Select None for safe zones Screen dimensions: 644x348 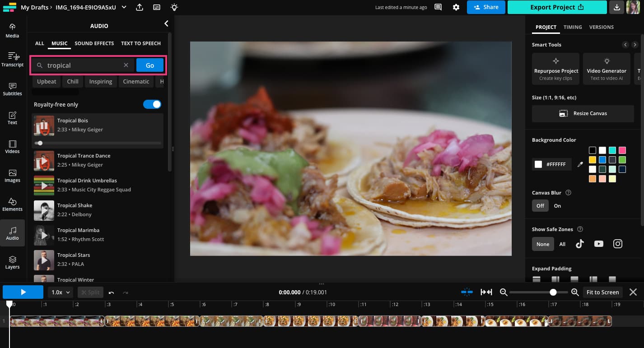[543, 244]
